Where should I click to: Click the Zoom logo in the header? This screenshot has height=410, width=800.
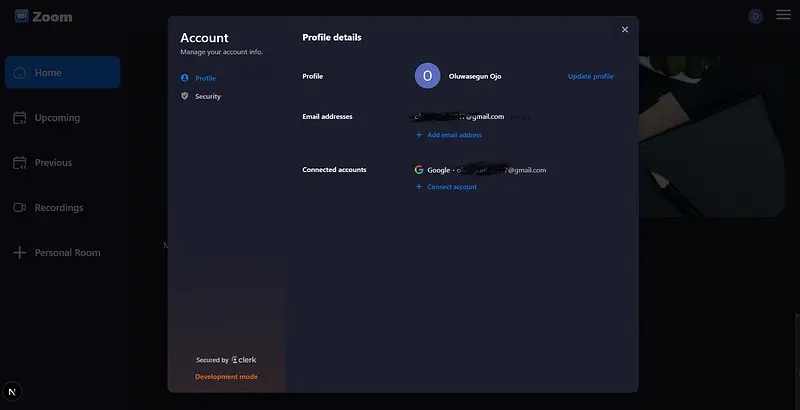44,17
